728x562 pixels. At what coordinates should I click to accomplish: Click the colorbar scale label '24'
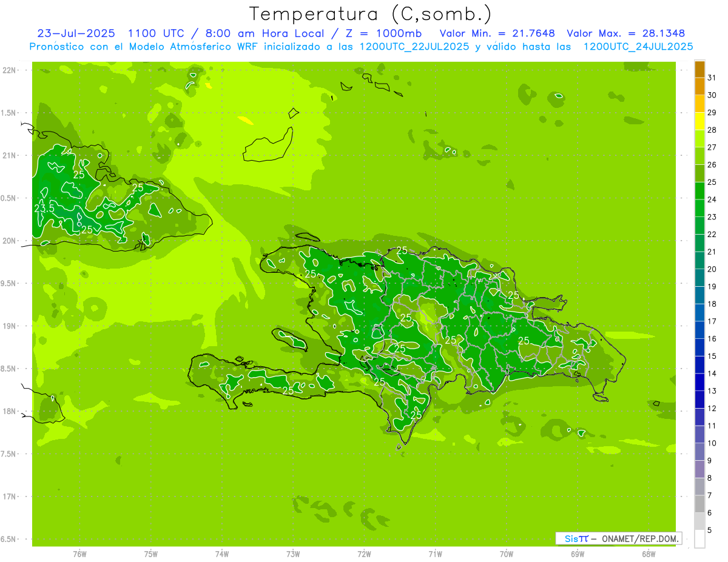point(712,199)
